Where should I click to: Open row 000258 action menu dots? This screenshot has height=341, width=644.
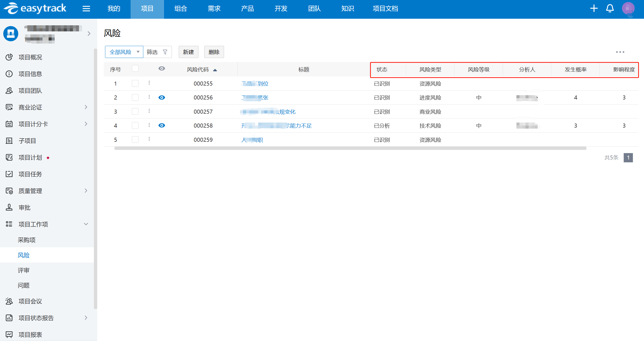[149, 125]
